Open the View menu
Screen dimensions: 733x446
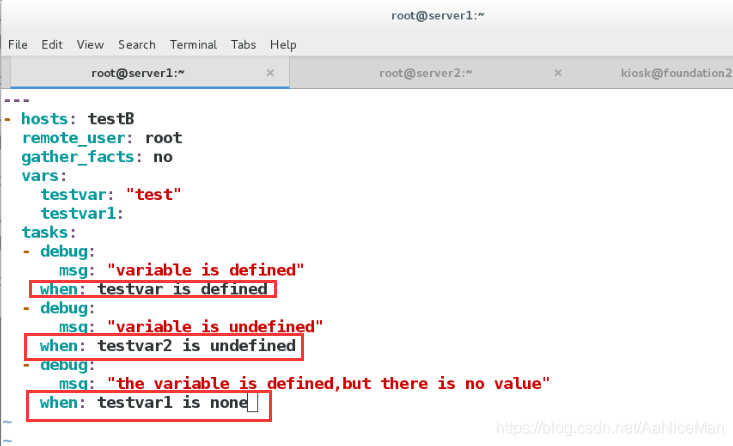click(x=90, y=44)
